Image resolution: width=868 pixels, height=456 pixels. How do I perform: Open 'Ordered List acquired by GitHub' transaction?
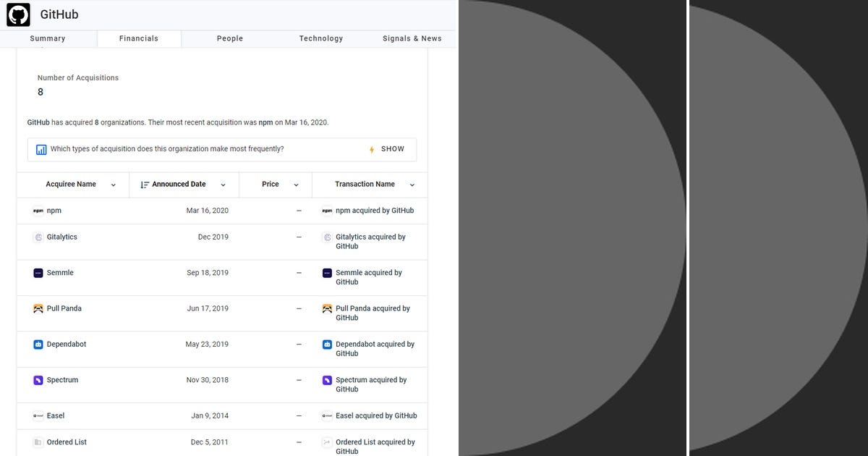point(375,447)
